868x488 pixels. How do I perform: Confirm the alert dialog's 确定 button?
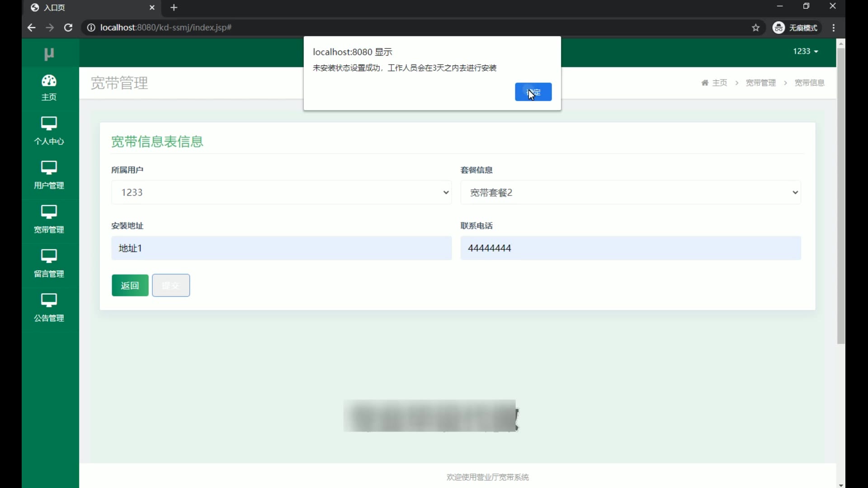533,92
